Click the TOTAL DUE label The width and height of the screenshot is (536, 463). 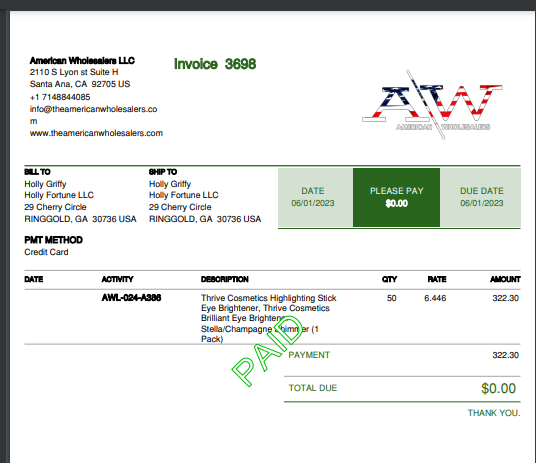pyautogui.click(x=313, y=388)
